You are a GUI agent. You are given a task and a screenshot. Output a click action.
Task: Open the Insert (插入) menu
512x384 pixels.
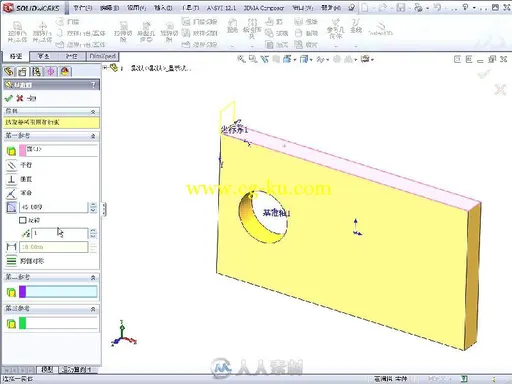point(163,7)
